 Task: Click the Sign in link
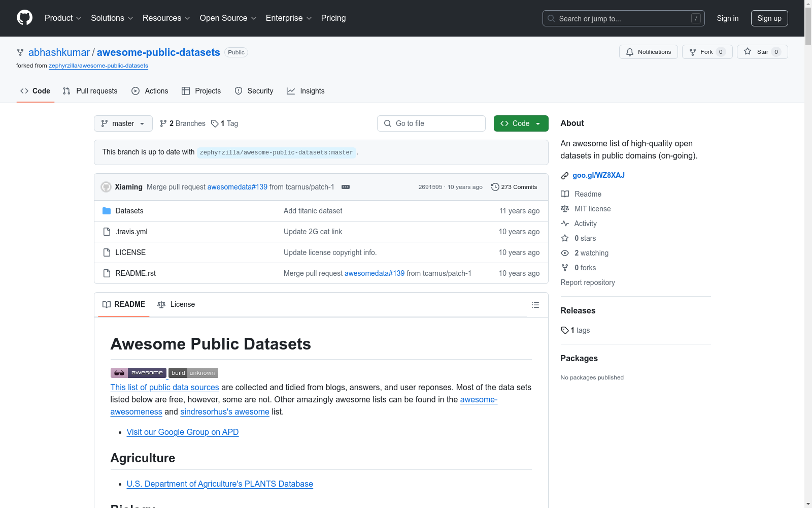[x=728, y=18]
